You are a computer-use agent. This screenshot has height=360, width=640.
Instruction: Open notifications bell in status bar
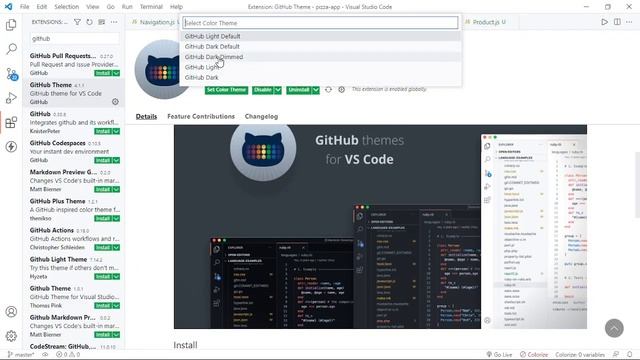pos(629,355)
